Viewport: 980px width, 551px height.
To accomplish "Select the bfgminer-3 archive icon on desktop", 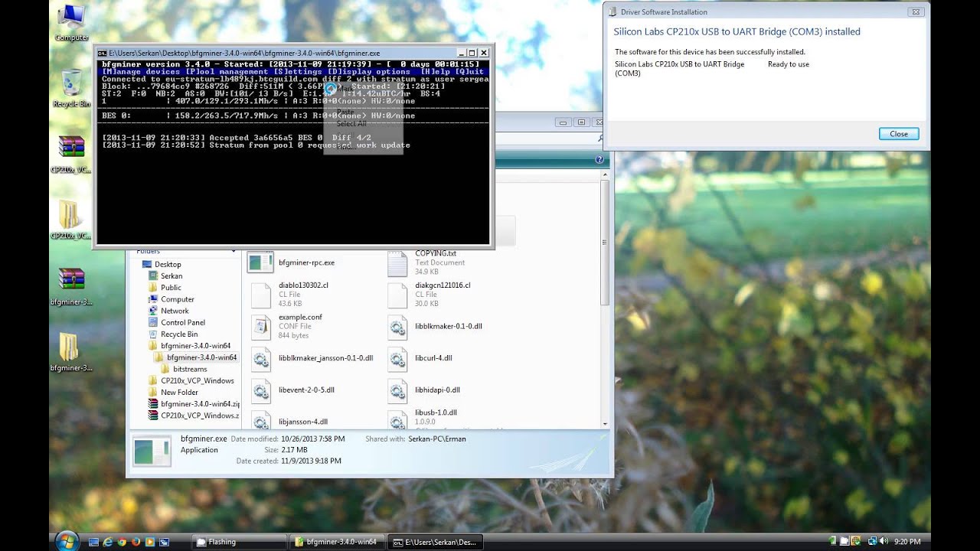I will coord(71,285).
